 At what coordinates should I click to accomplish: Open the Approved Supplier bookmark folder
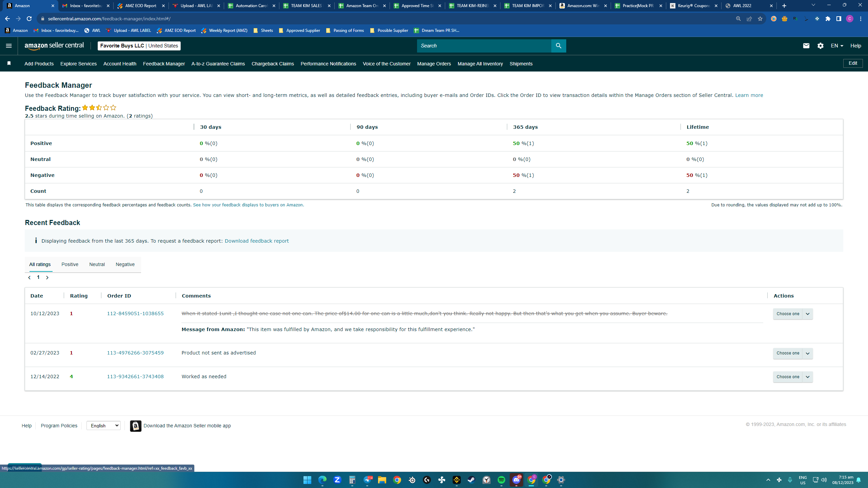[299, 30]
